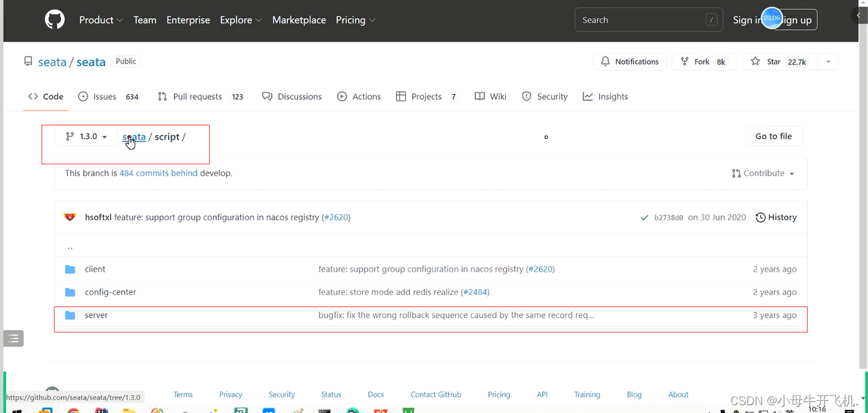Image resolution: width=868 pixels, height=413 pixels.
Task: Switch to the Issues tab
Action: click(108, 97)
